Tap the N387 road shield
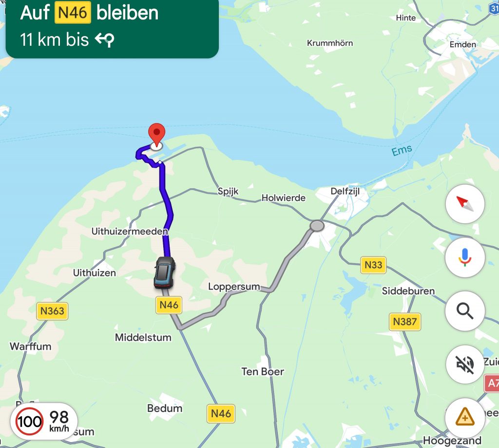Screen dimensions: 499x448 coord(405,322)
